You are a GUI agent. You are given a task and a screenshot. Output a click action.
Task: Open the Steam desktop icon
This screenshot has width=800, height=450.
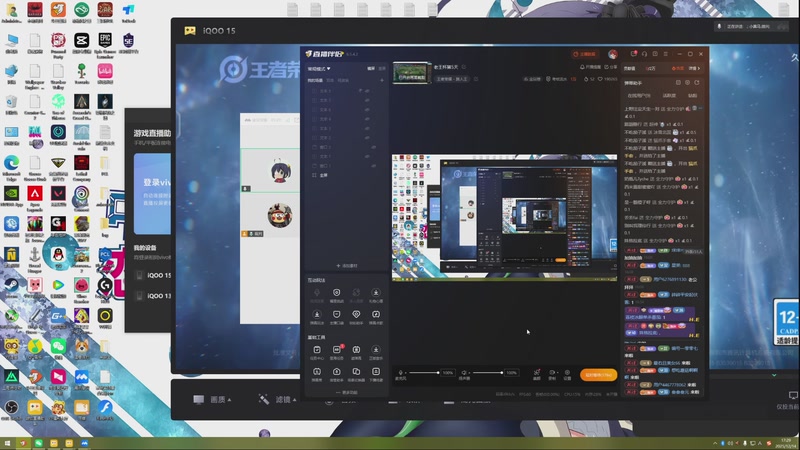tap(12, 289)
